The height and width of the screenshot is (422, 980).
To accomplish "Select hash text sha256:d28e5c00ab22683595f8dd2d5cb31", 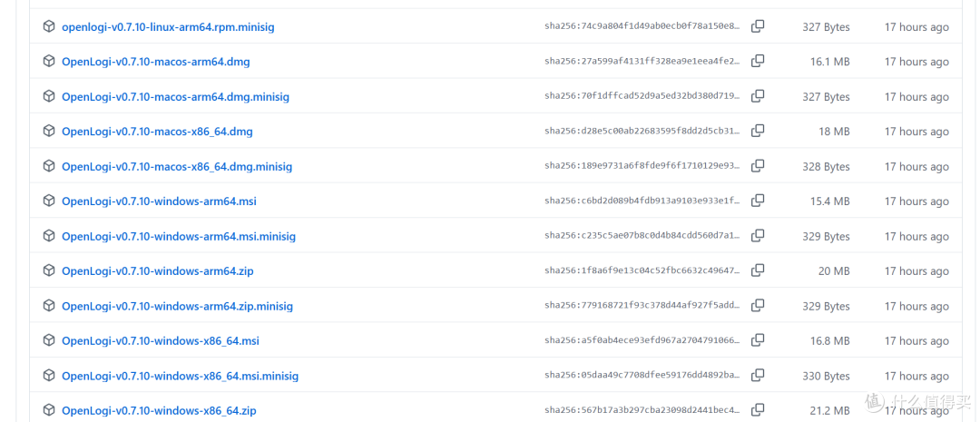I will tap(642, 132).
